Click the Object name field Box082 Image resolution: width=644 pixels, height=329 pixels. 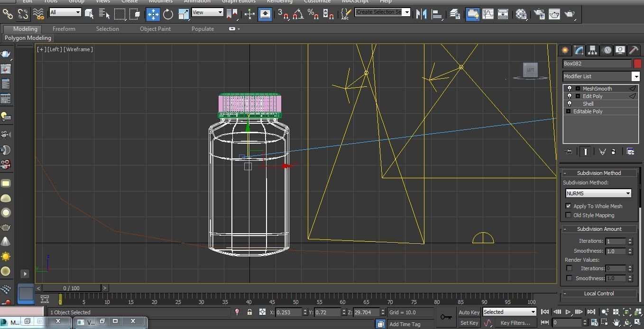597,64
